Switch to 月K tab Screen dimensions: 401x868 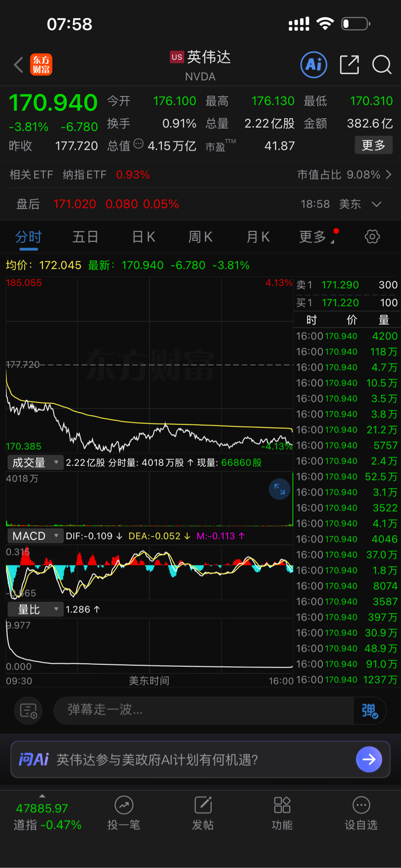coord(258,237)
